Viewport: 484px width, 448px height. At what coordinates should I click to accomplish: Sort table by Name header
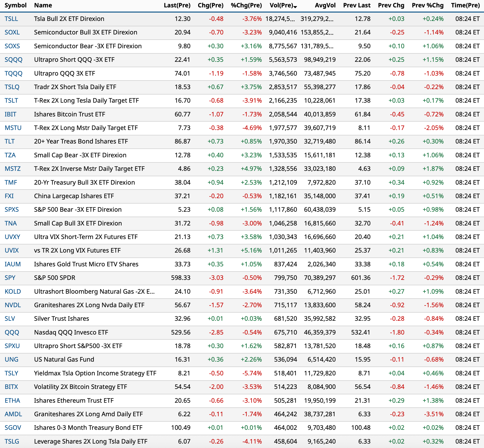[43, 5]
